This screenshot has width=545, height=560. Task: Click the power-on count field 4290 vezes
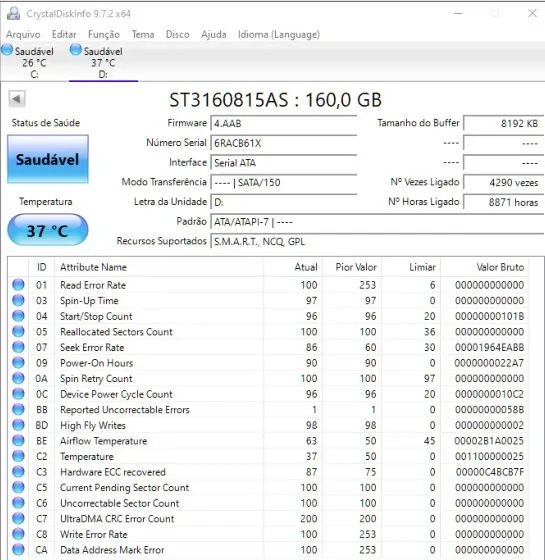coord(504,182)
